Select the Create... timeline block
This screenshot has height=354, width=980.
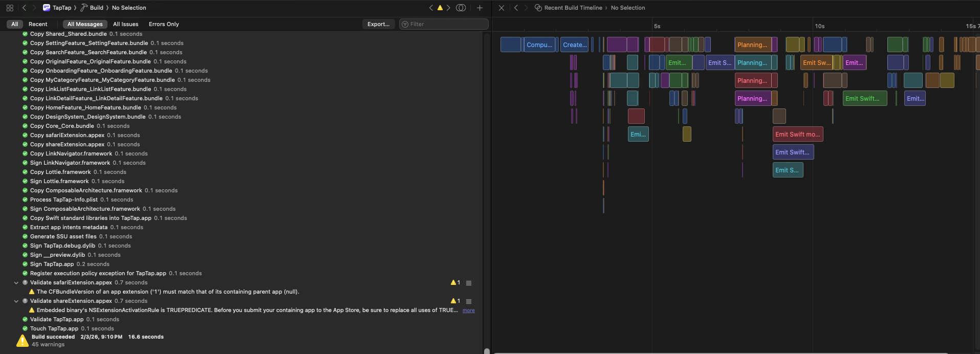575,45
